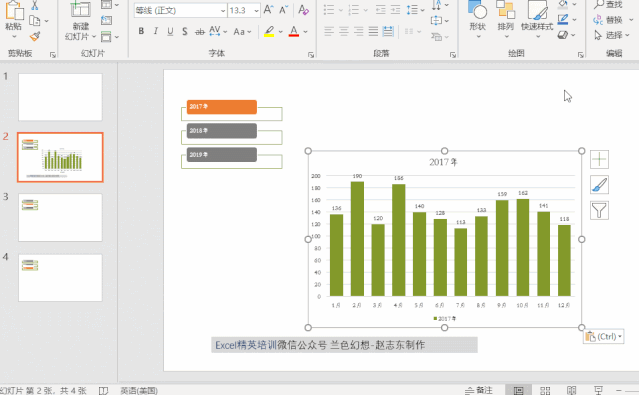Open the Chart Elements plus button

point(599,159)
